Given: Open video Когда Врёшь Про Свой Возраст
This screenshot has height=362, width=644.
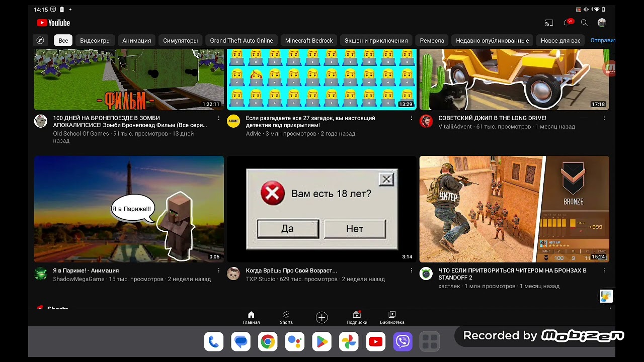Looking at the screenshot, I should pos(291,270).
